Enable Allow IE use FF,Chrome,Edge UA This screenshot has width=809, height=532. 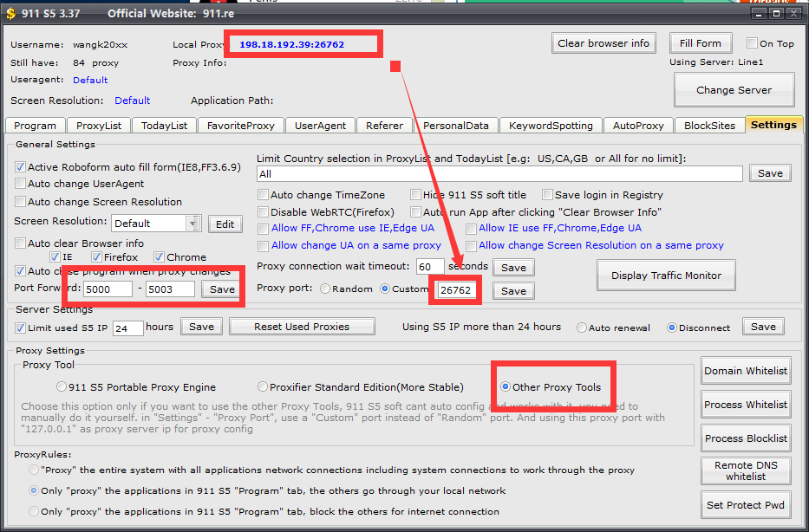coord(471,229)
